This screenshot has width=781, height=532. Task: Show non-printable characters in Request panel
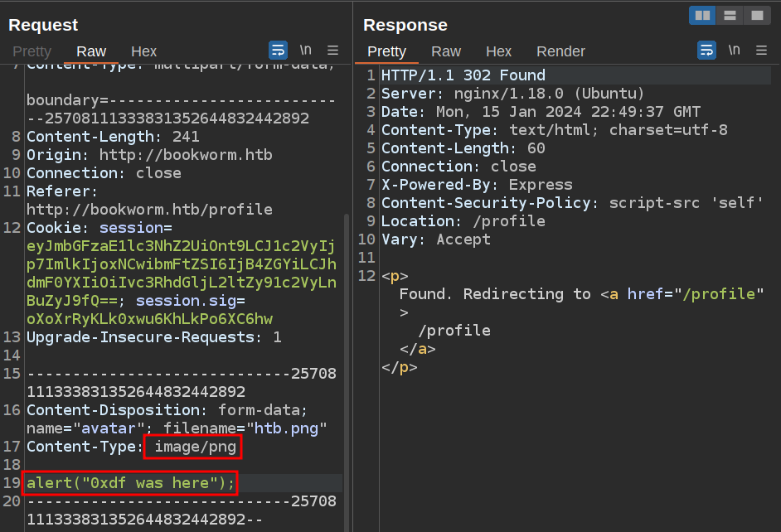pyautogui.click(x=306, y=50)
